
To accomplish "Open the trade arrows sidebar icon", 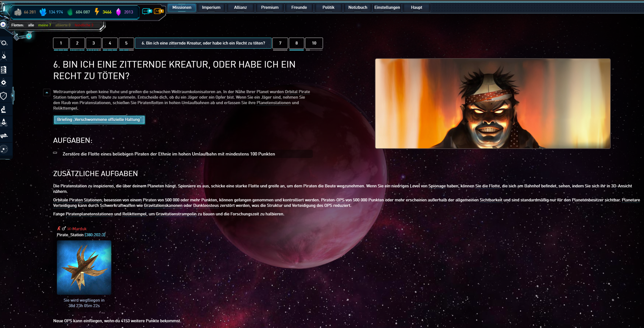I will pos(4,136).
